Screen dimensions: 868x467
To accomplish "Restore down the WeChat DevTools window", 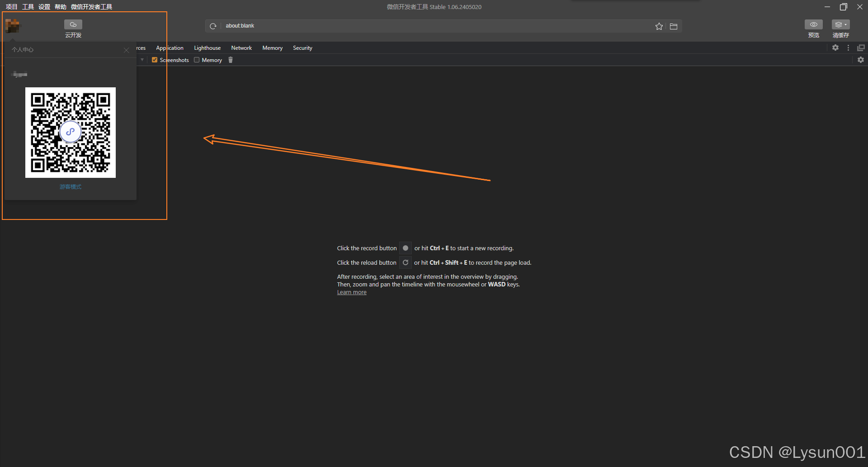I will click(x=844, y=7).
